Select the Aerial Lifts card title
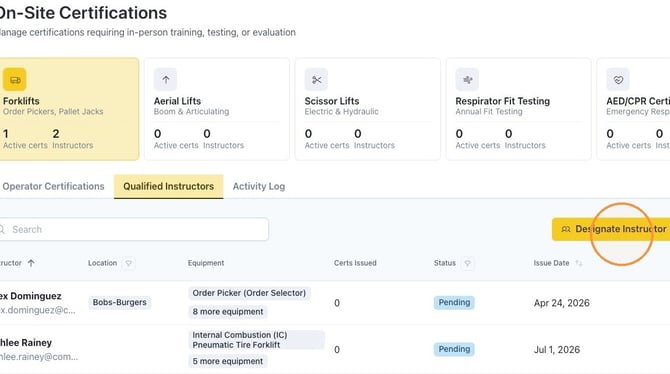Viewport: 670px width, 374px height. click(177, 101)
